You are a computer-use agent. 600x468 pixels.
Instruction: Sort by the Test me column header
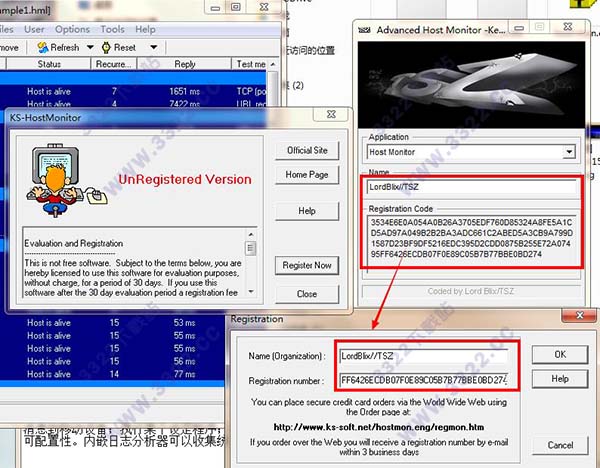250,64
